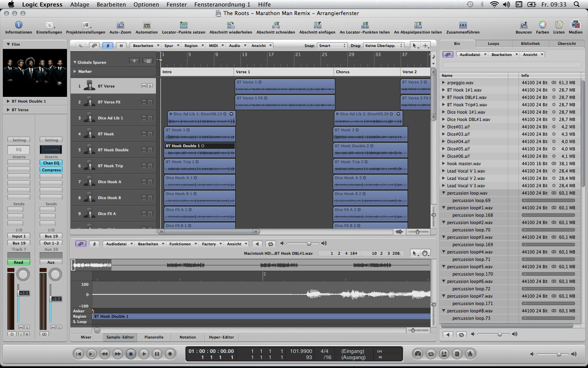
Task: Click the Pause transport button
Action: coord(157,354)
